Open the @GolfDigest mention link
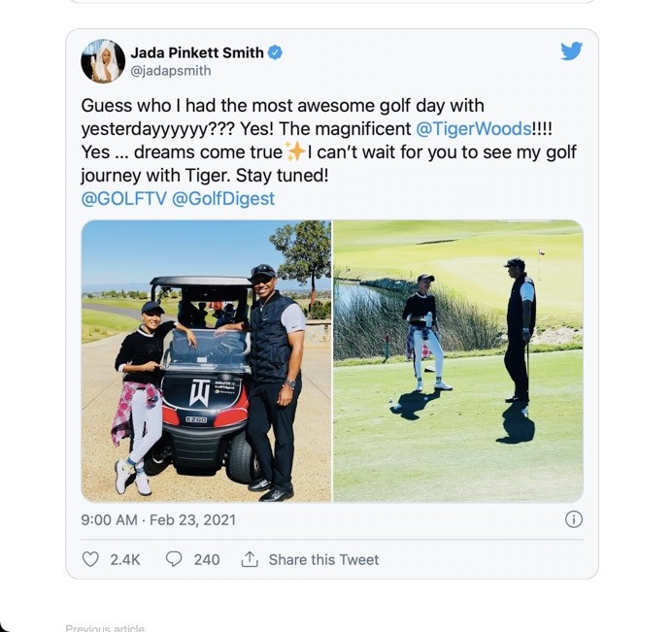Image resolution: width=672 pixels, height=632 pixels. point(223,199)
